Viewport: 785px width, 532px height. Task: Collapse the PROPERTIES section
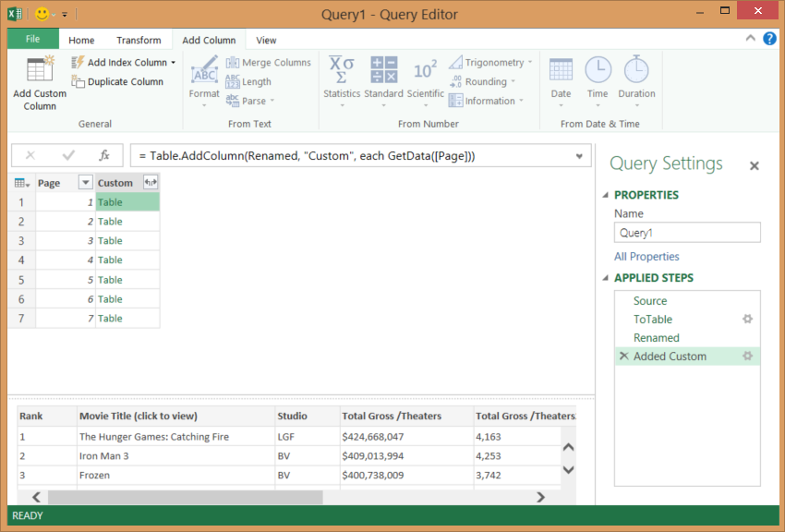pyautogui.click(x=605, y=195)
